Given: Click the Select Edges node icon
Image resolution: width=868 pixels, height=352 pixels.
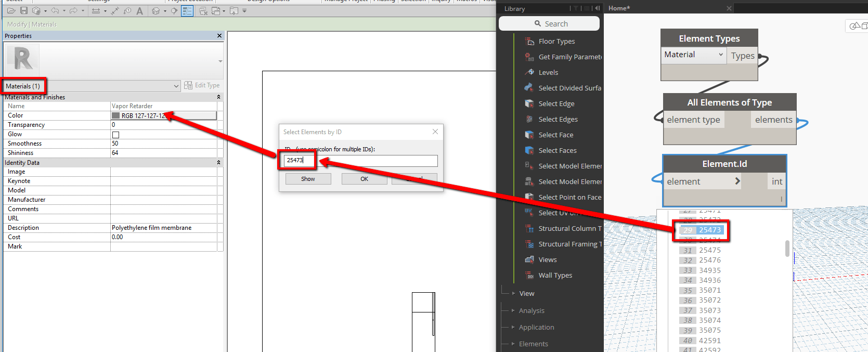Looking at the screenshot, I should pyautogui.click(x=529, y=119).
